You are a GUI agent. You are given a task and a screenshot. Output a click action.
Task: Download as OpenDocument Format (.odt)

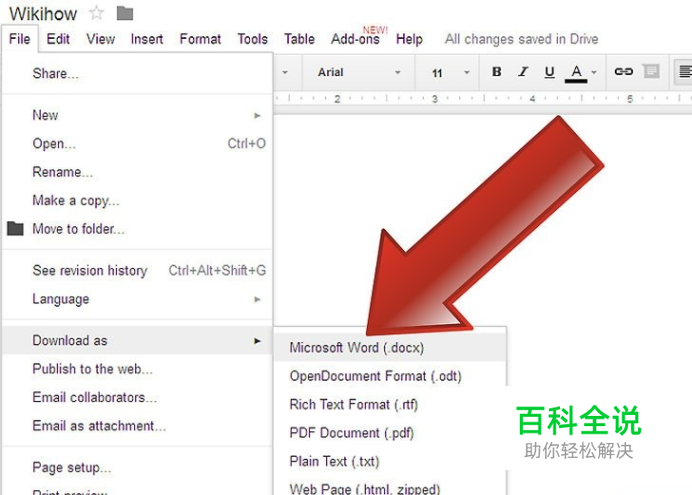point(390,376)
